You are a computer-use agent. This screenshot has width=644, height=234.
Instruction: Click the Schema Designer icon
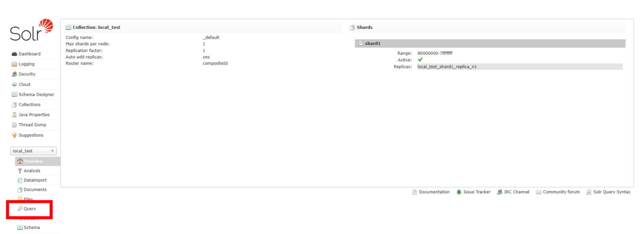point(14,94)
